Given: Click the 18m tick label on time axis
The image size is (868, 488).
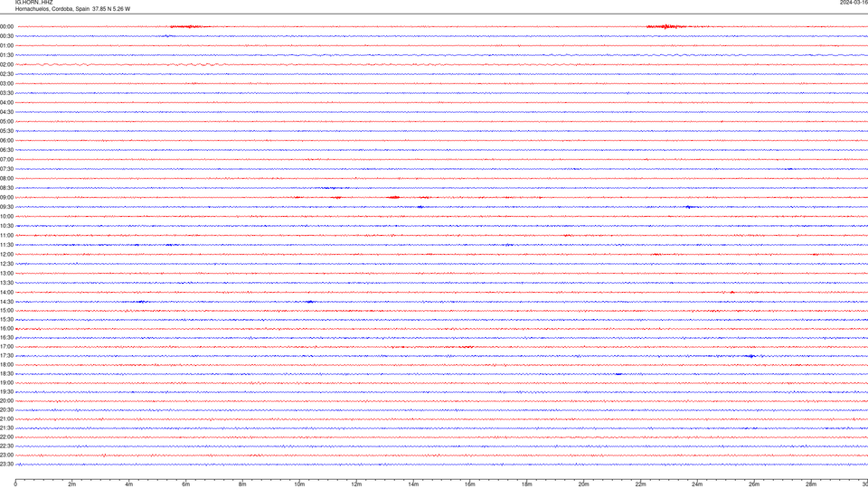Looking at the screenshot, I should tap(526, 484).
